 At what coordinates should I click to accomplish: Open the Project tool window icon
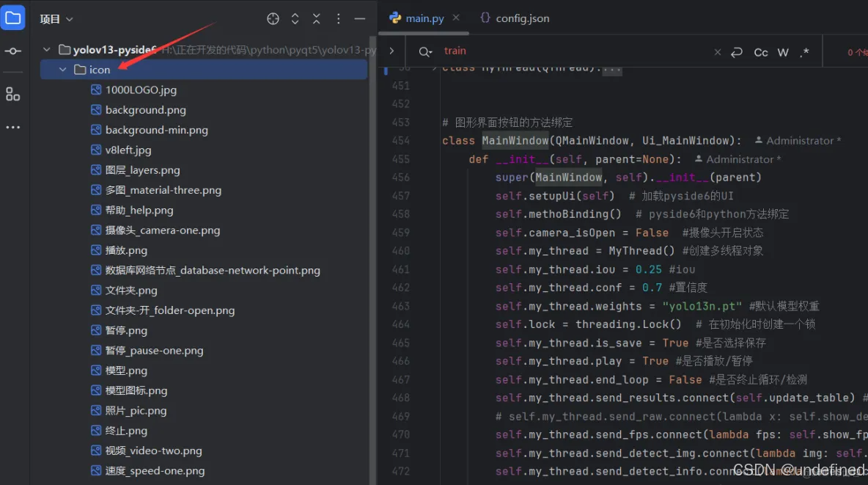pyautogui.click(x=13, y=18)
